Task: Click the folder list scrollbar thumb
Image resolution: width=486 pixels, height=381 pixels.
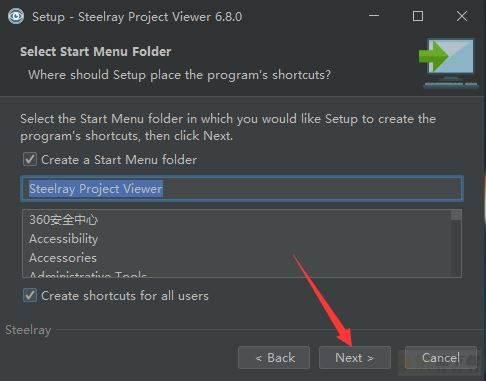Action: click(x=456, y=215)
